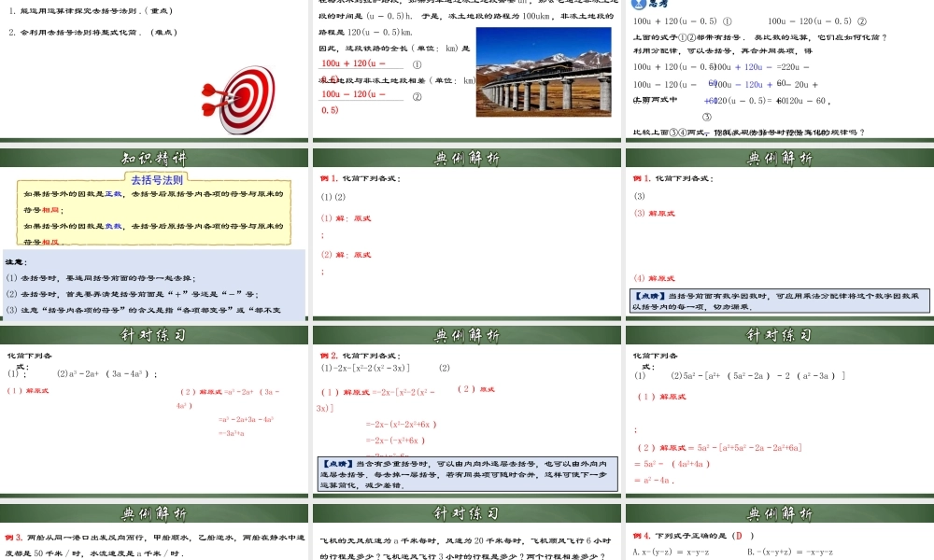Select the 点睛 box about 乘法分配律
The height and width of the screenshot is (560, 934).
779,301
